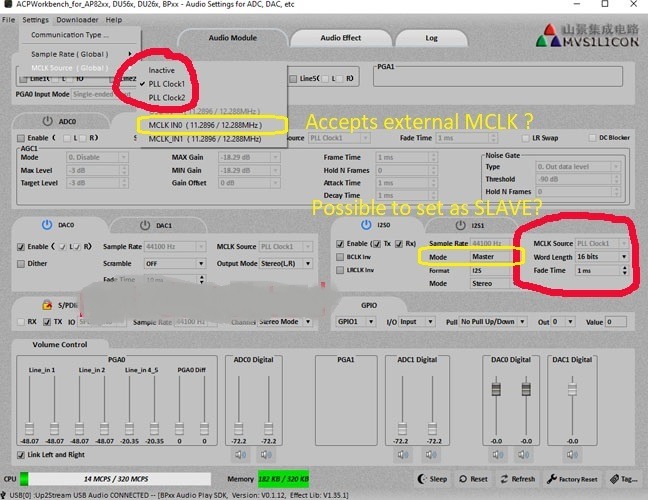Toggle Link Left and Right checkbox
Image resolution: width=648 pixels, height=500 pixels.
(21, 455)
